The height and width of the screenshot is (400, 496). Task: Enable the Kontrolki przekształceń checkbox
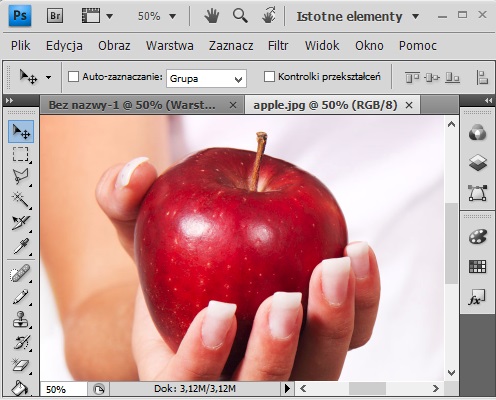coord(269,76)
